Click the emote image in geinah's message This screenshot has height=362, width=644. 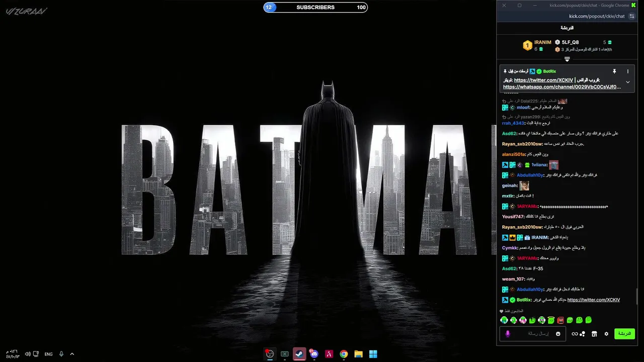coord(524,186)
